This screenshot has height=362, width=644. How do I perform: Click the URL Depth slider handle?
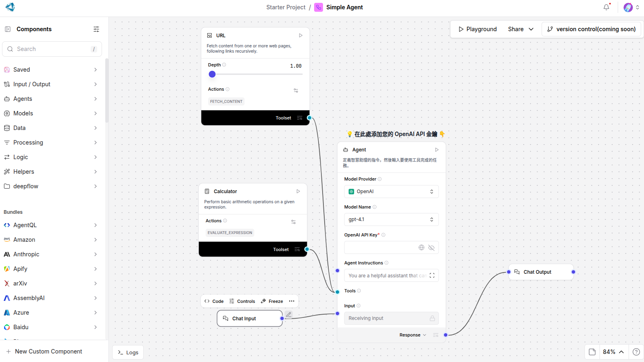pos(212,74)
